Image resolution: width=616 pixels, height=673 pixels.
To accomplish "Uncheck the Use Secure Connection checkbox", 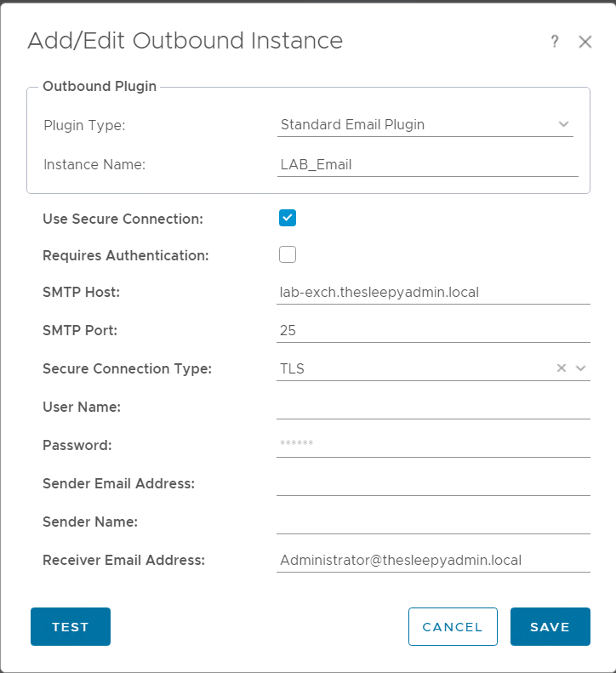I will pos(288,218).
